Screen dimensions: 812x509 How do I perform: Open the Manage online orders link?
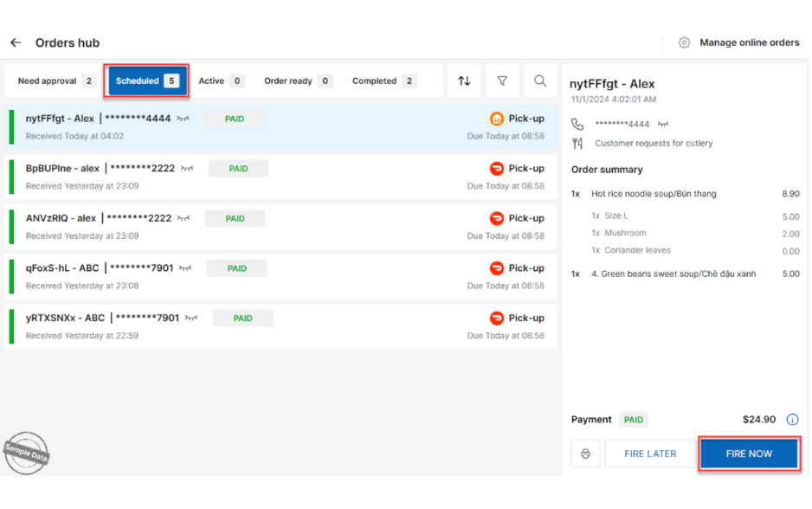point(749,42)
